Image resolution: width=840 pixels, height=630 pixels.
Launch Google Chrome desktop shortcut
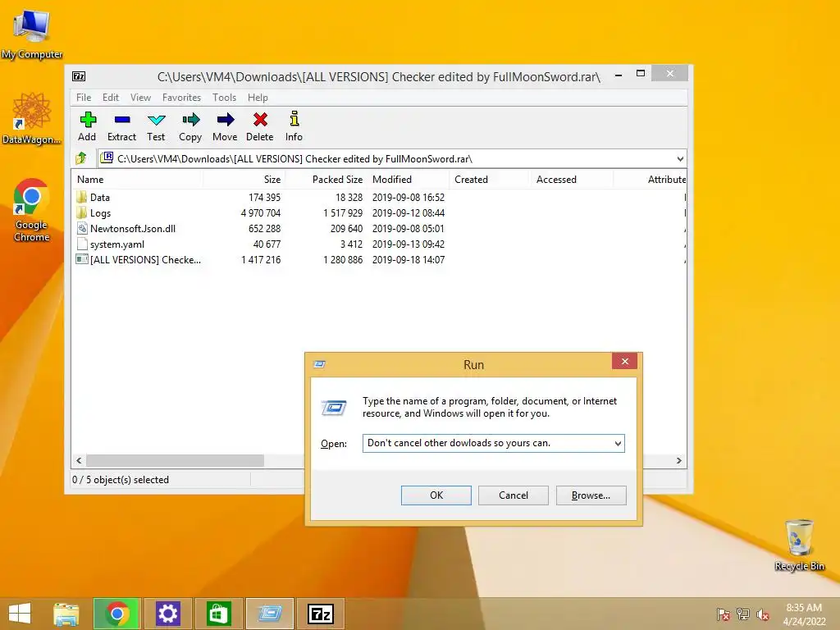pos(32,210)
